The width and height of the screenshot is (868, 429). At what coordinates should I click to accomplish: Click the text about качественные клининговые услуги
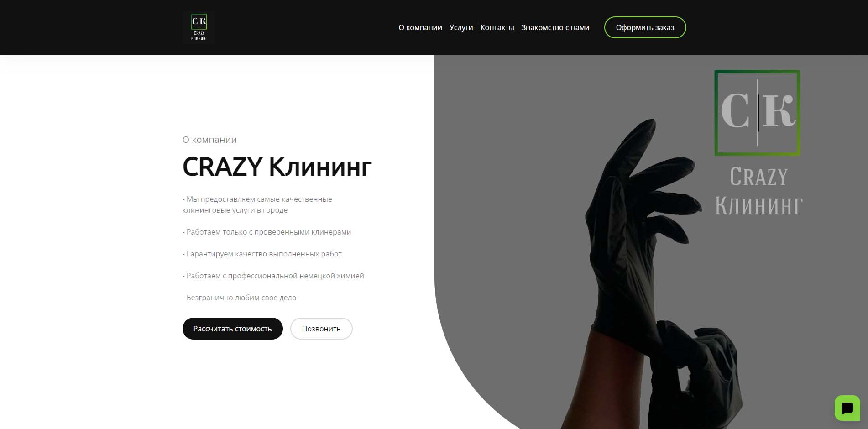[257, 204]
